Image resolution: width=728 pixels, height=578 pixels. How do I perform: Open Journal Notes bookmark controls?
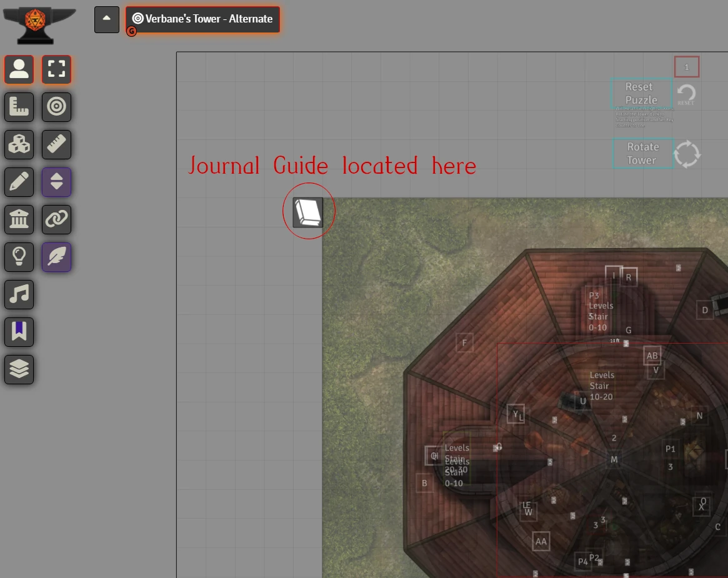19,332
